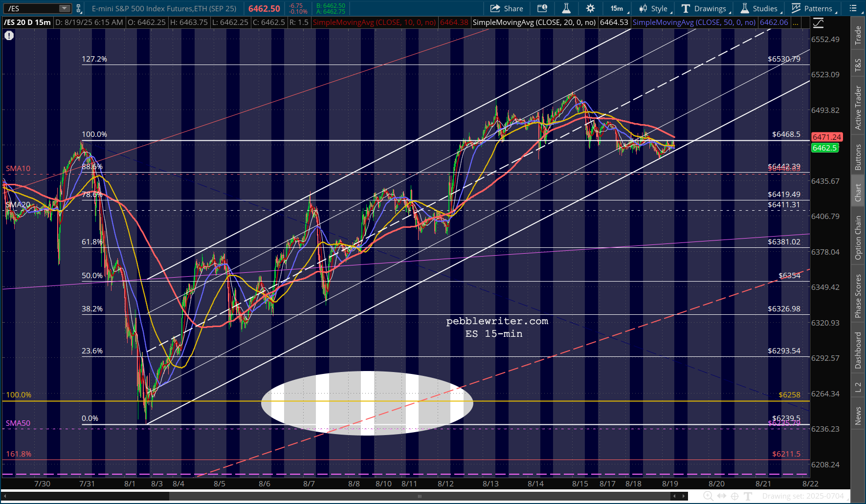Click the chart scroll right arrow
The height and width of the screenshot is (504, 866).
pos(683,496)
